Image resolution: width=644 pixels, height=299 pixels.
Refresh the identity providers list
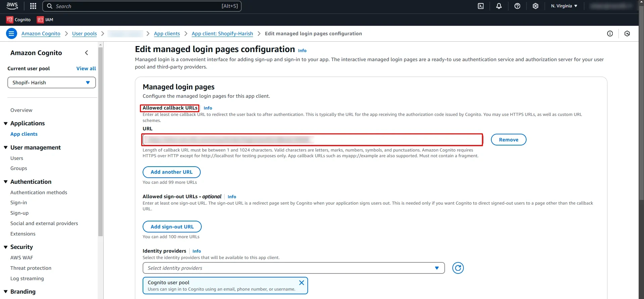458,268
